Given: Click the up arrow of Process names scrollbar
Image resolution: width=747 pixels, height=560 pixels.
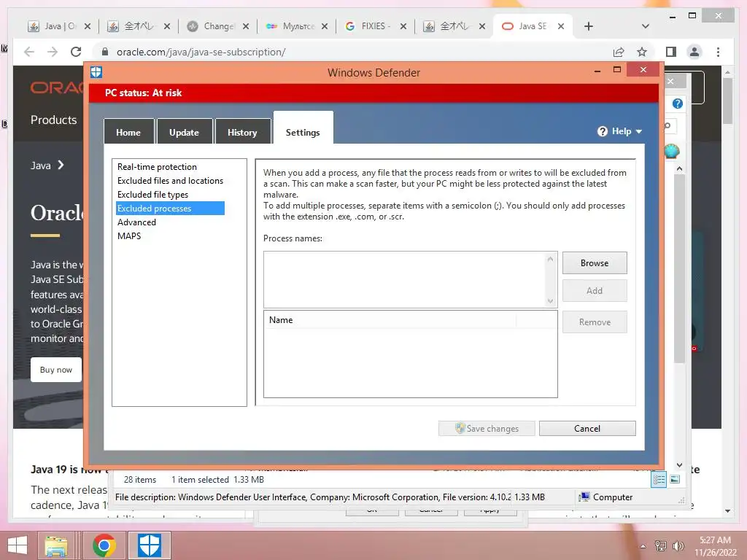Looking at the screenshot, I should click(x=551, y=259).
